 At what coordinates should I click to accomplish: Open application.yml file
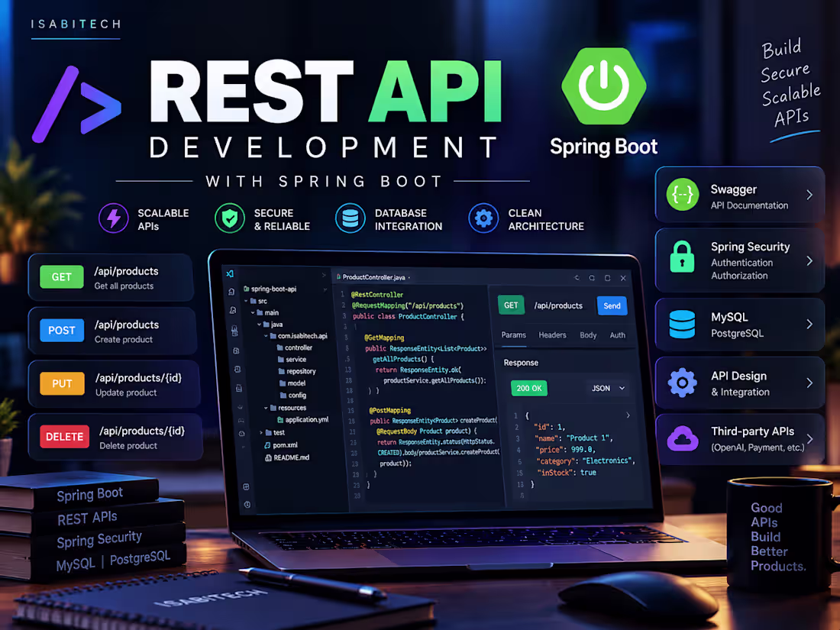(x=302, y=420)
